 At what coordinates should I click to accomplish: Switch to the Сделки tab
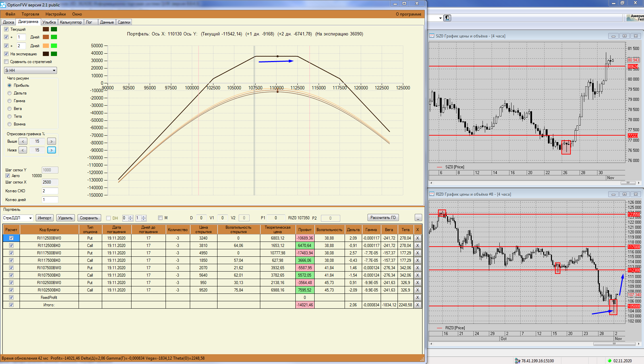124,22
